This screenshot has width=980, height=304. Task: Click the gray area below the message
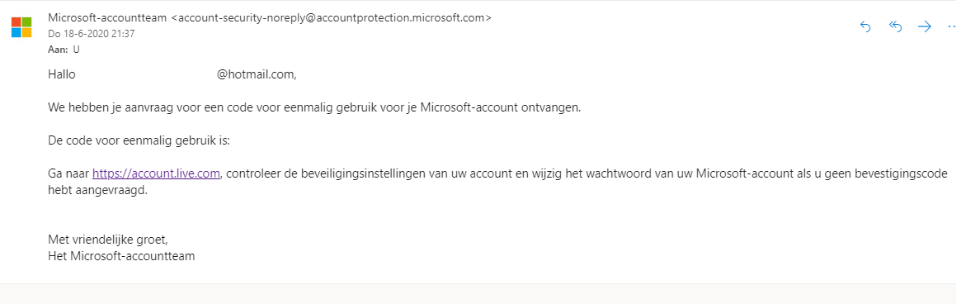(478, 294)
